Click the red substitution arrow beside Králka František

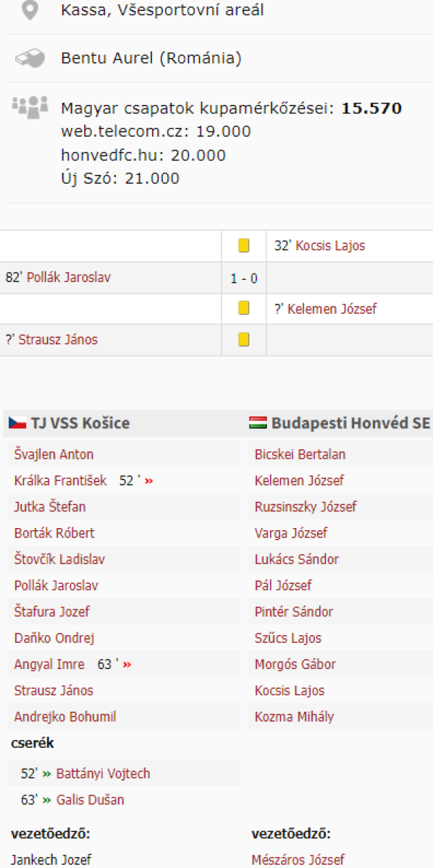148,481
